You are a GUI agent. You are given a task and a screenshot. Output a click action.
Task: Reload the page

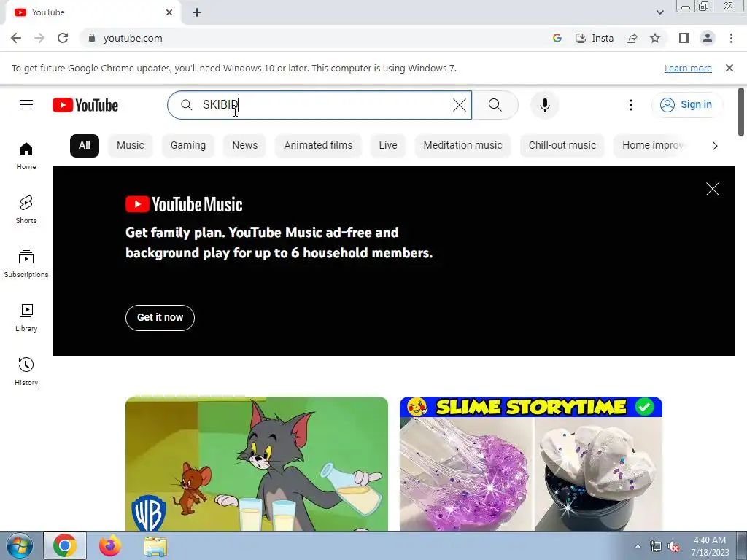click(63, 38)
